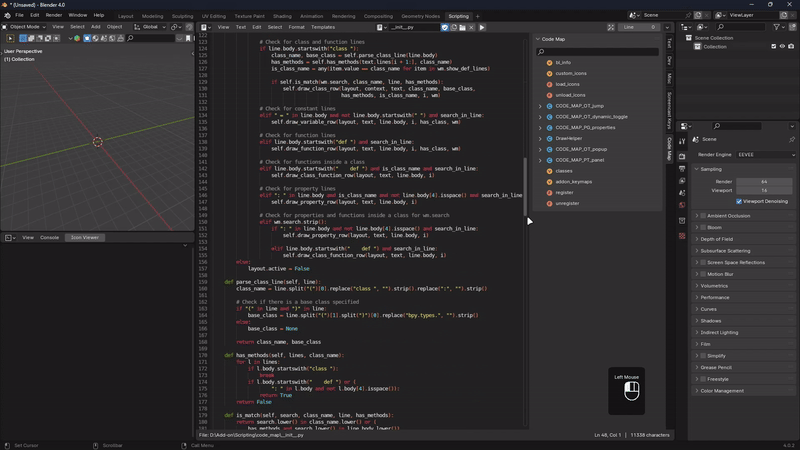This screenshot has height=450, width=800.
Task: Expand the CODE_MAP_OT_dynamic_toggle class
Action: [540, 117]
